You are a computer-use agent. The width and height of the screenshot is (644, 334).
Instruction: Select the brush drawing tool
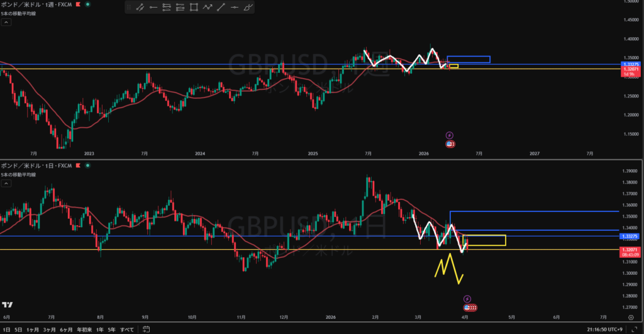click(x=248, y=8)
